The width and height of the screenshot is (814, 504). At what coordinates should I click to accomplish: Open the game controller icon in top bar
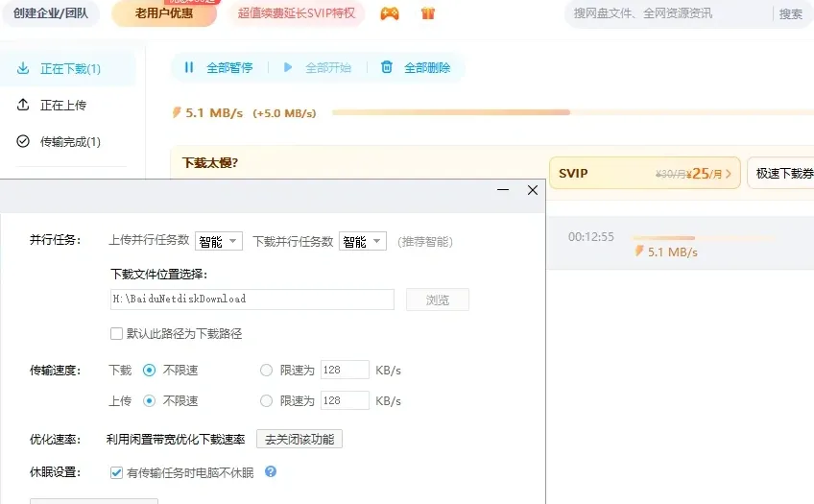pos(390,13)
